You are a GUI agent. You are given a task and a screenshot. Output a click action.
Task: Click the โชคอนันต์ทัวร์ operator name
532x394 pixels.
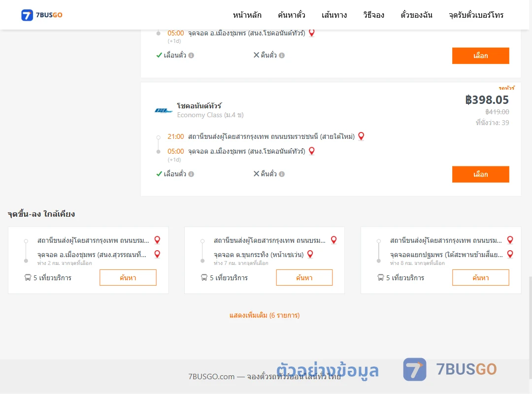199,105
